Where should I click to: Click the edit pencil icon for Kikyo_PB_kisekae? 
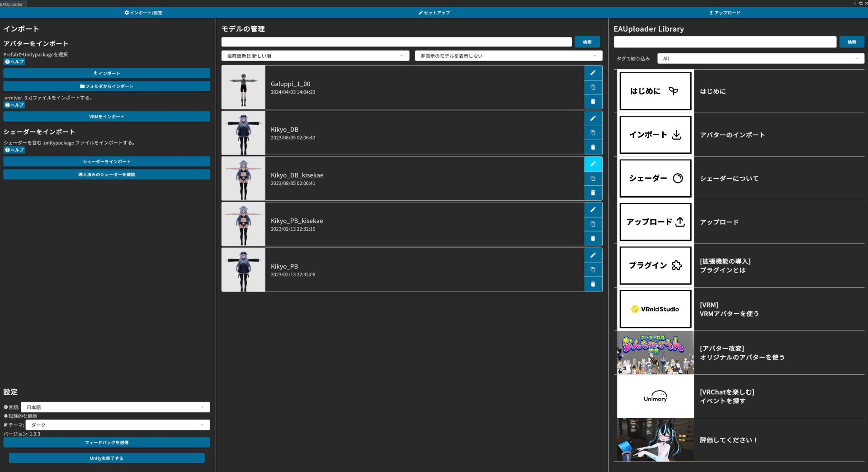pyautogui.click(x=593, y=210)
